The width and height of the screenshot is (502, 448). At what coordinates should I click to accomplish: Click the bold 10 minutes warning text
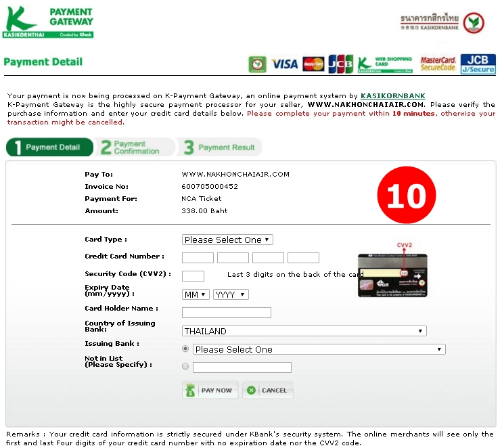413,114
